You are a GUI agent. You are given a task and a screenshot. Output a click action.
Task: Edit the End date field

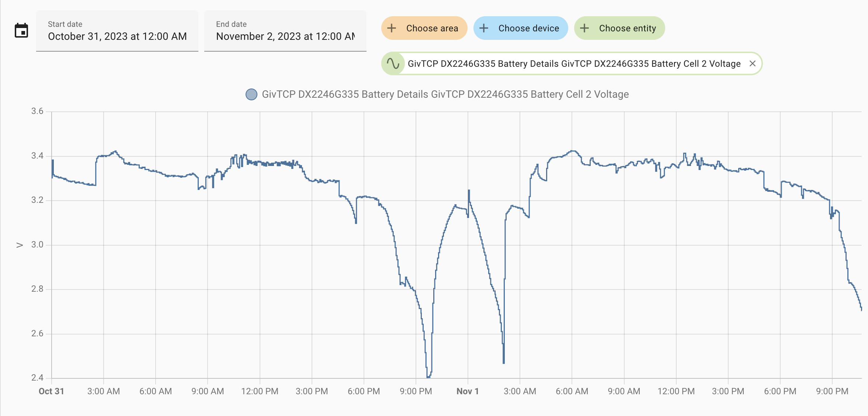pos(285,31)
